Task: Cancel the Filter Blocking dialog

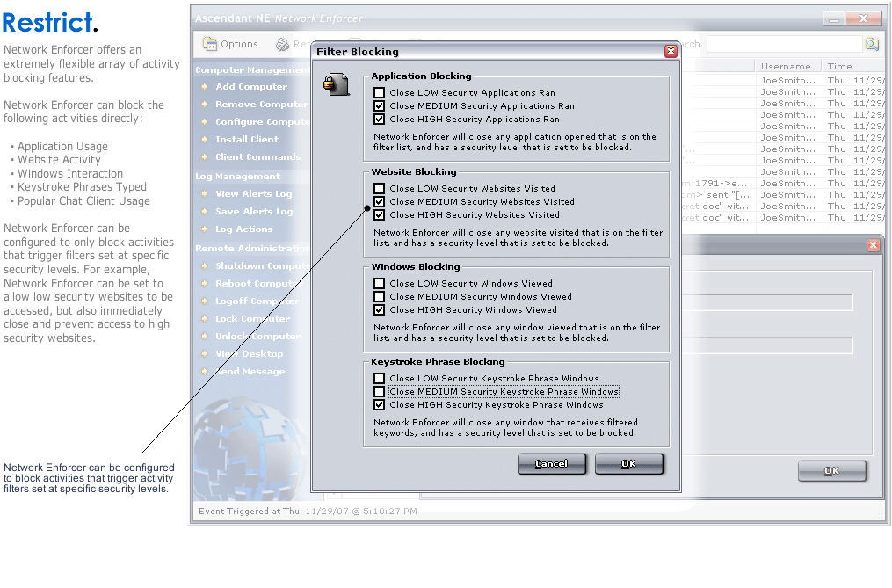Action: coord(551,464)
